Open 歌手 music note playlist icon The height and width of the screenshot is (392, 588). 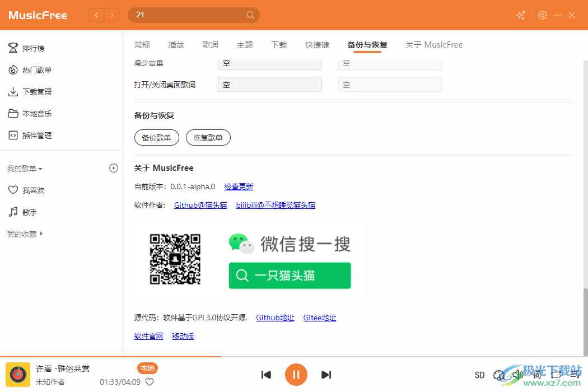(13, 212)
